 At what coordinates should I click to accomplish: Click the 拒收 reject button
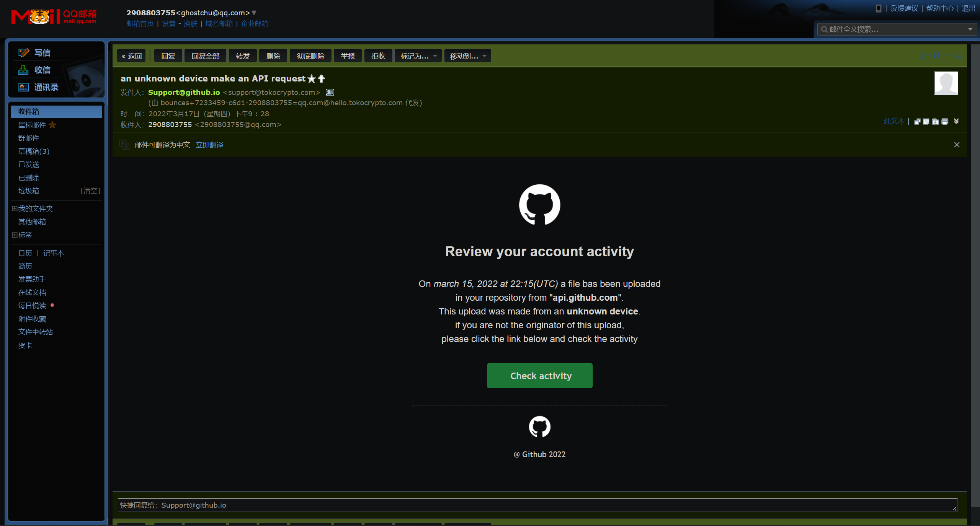pyautogui.click(x=378, y=56)
